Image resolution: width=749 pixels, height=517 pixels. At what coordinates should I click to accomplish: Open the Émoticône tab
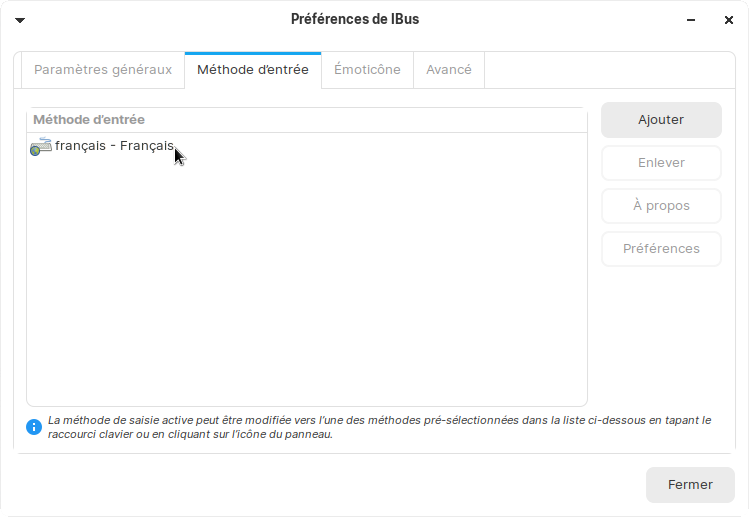(367, 70)
